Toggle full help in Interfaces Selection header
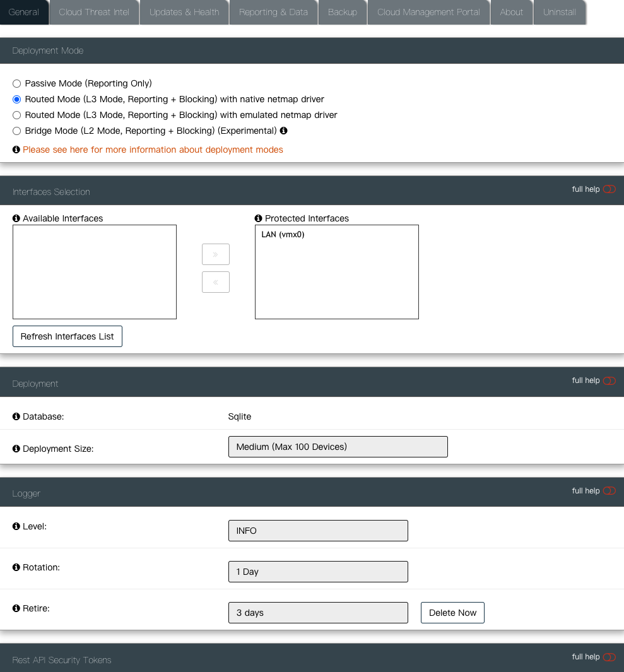Screen dimensions: 624x672 [609, 189]
